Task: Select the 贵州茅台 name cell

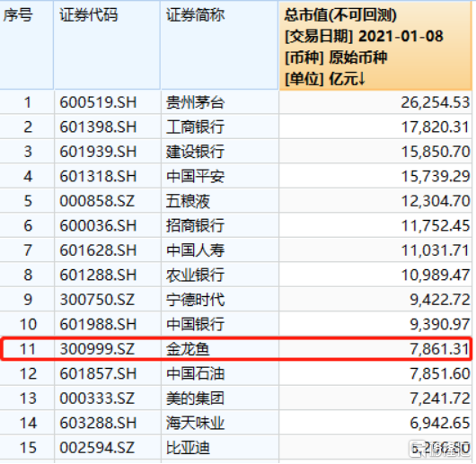Action: [220, 102]
